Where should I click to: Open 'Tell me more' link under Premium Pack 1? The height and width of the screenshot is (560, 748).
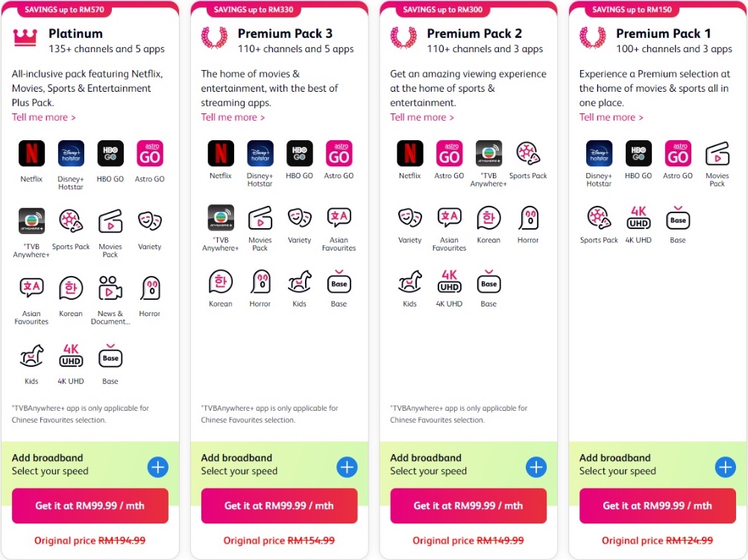(611, 117)
